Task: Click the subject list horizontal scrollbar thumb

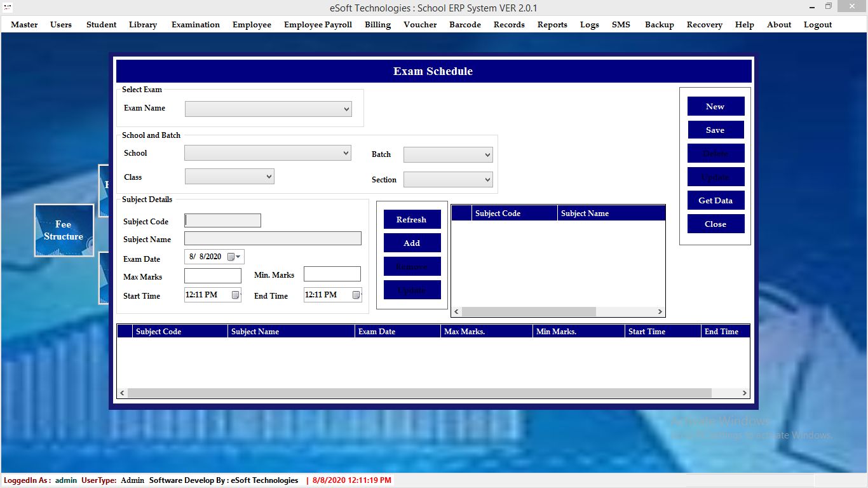Action: [x=529, y=312]
